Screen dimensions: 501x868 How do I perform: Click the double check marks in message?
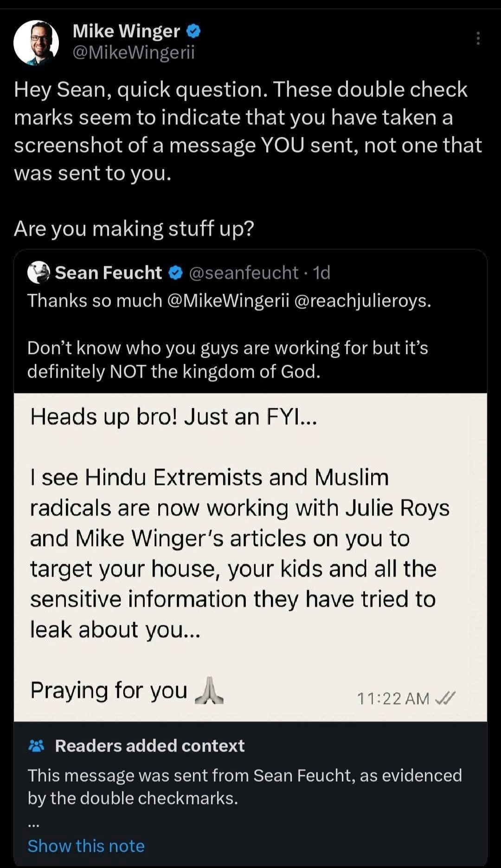point(445,698)
